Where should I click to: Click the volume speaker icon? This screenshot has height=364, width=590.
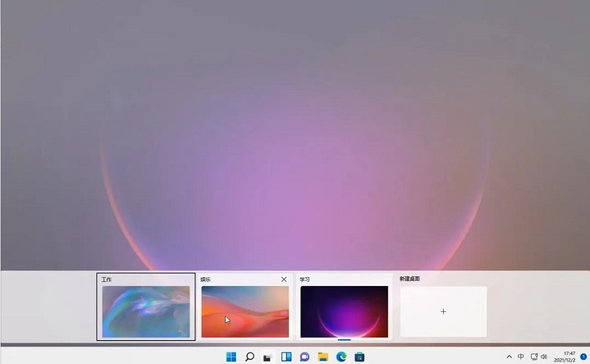point(544,357)
